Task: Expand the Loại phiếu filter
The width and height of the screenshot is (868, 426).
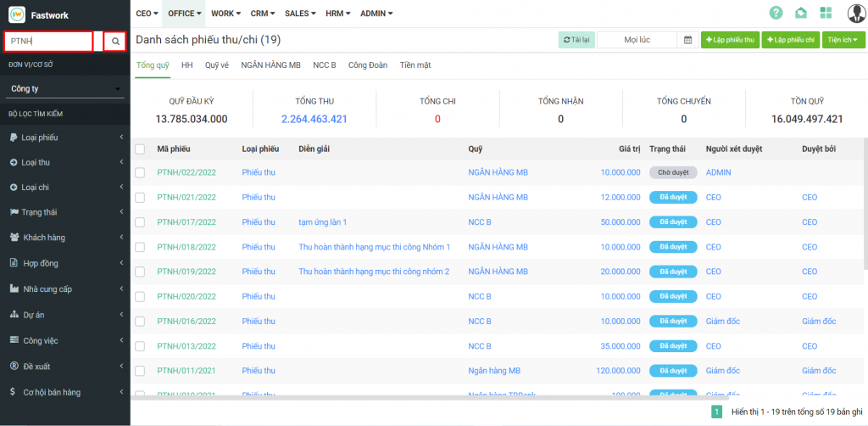Action: click(65, 137)
